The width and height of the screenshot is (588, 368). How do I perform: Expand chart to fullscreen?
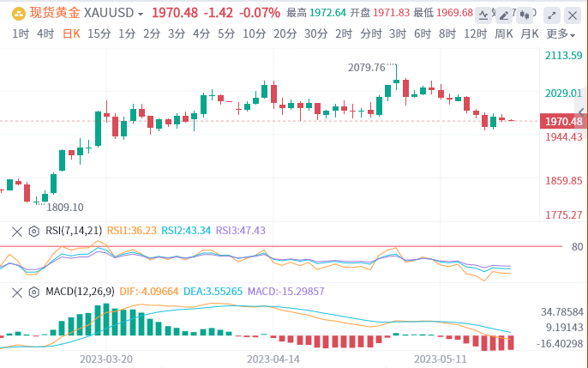tap(552, 15)
